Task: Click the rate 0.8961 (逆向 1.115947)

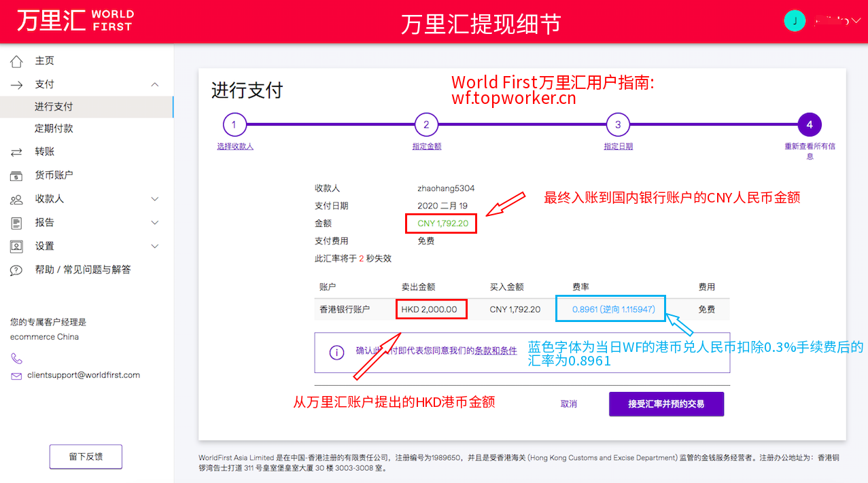Action: pos(613,309)
